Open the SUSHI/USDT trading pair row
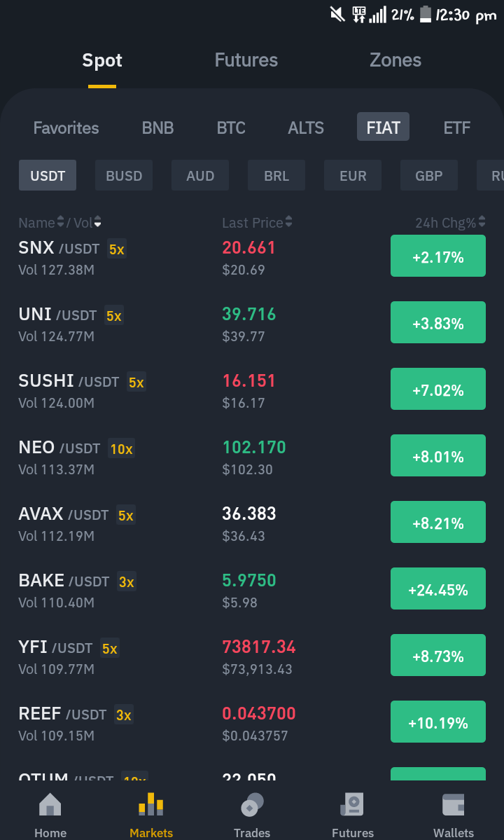The height and width of the screenshot is (840, 504). 252,390
